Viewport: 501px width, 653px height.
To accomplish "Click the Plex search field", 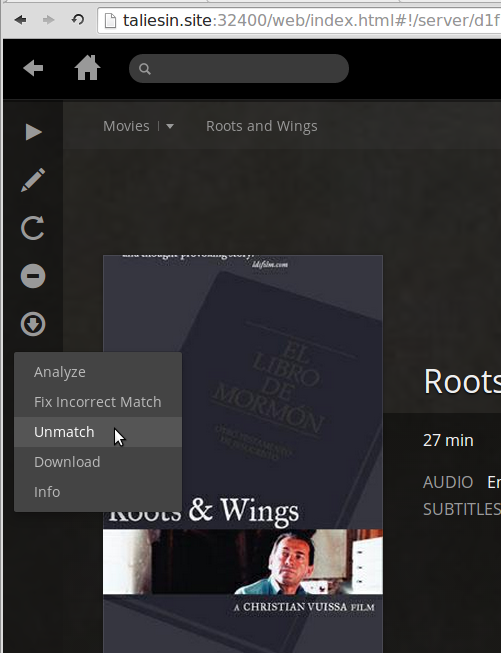I will click(x=239, y=68).
